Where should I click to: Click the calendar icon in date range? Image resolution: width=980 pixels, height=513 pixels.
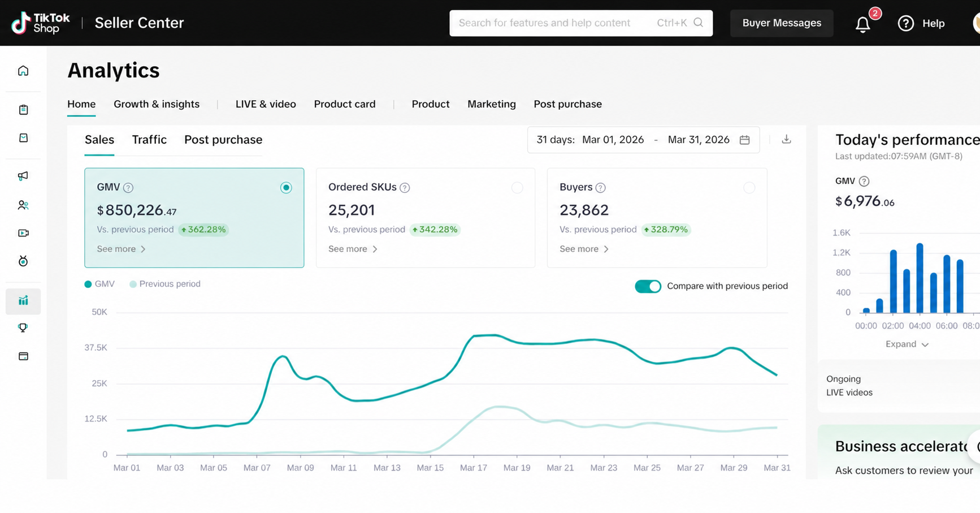[x=745, y=140]
